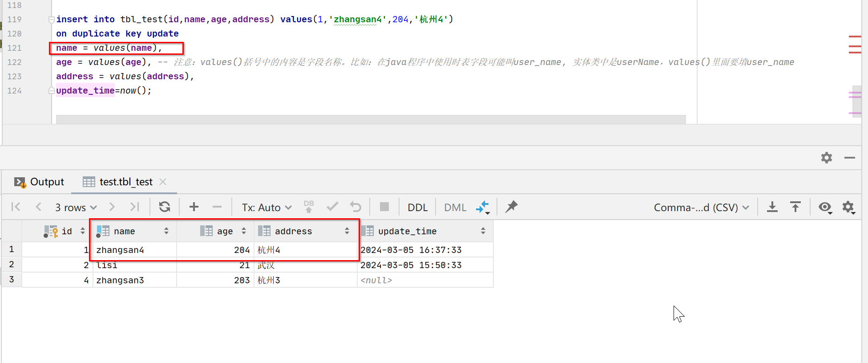Image resolution: width=868 pixels, height=363 pixels.
Task: Select the lisi name cell
Action: [x=134, y=265]
